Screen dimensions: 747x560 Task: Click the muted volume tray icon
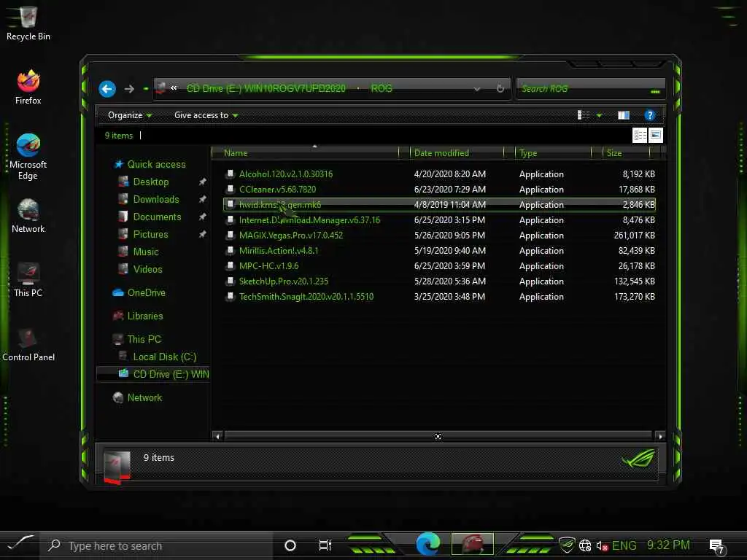click(x=602, y=545)
